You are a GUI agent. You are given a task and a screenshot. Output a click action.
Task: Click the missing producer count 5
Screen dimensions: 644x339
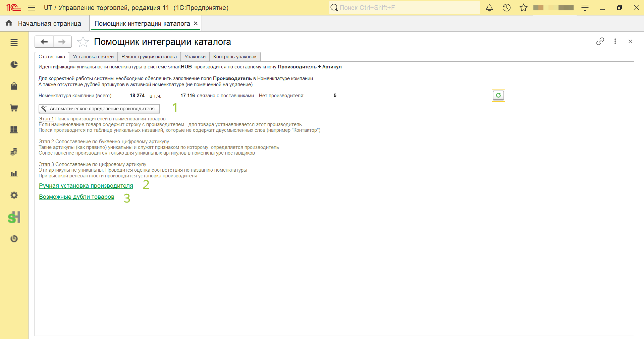335,96
